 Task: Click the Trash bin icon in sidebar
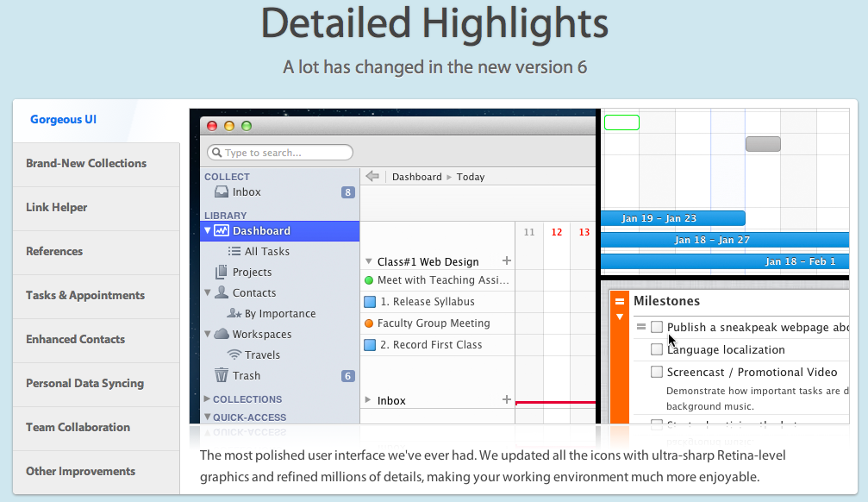(x=222, y=375)
